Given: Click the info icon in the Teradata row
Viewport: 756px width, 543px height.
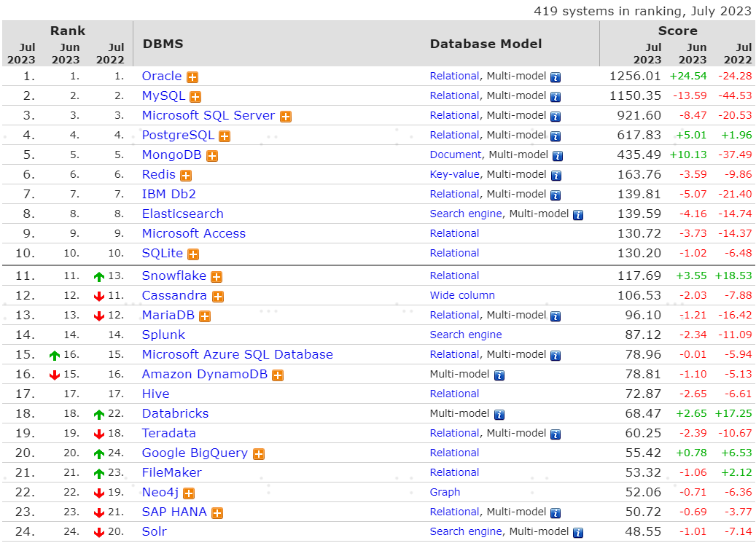Looking at the screenshot, I should point(556,435).
